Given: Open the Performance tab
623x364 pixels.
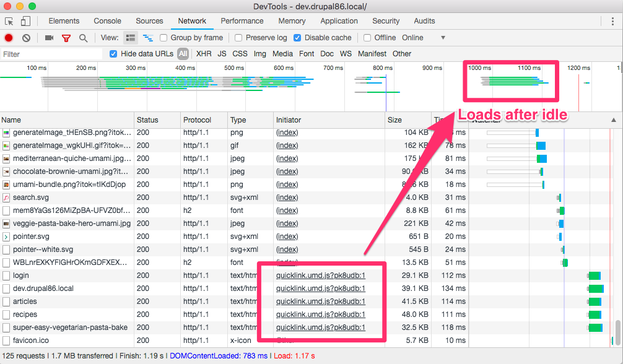Looking at the screenshot, I should (242, 20).
